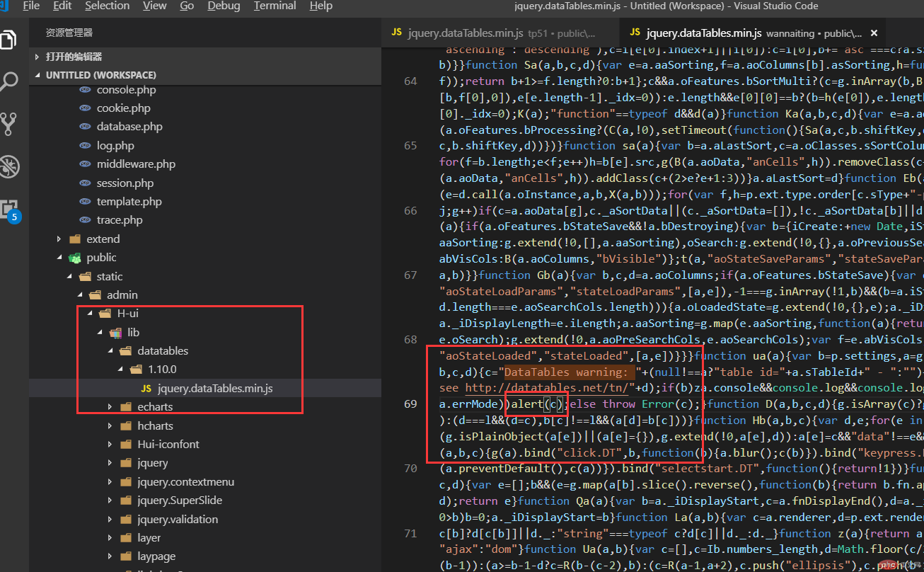
Task: Click the PHP icon beside trace.php
Action: coord(85,220)
